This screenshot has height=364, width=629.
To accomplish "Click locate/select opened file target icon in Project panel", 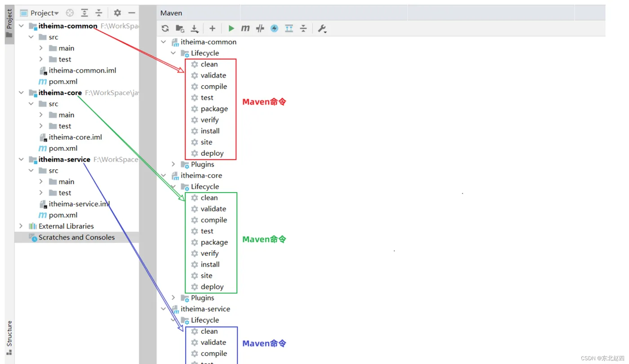I will point(70,13).
